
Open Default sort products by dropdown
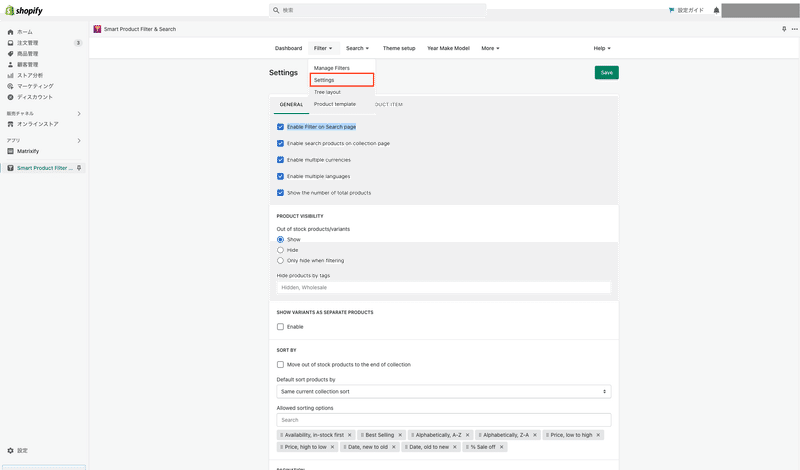(443, 391)
